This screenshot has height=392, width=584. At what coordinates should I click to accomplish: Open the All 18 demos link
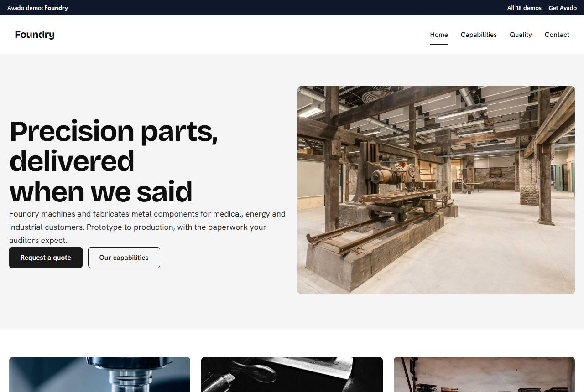click(524, 8)
